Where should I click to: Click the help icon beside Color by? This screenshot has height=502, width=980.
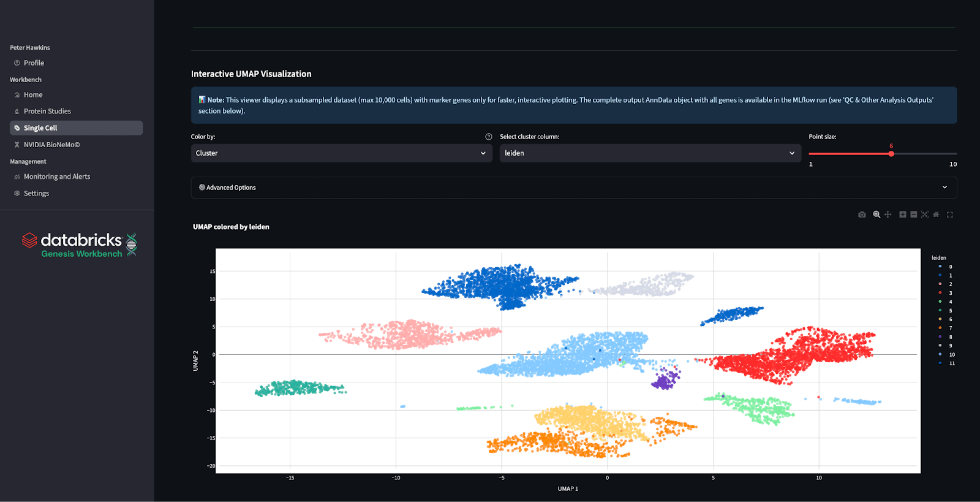489,137
